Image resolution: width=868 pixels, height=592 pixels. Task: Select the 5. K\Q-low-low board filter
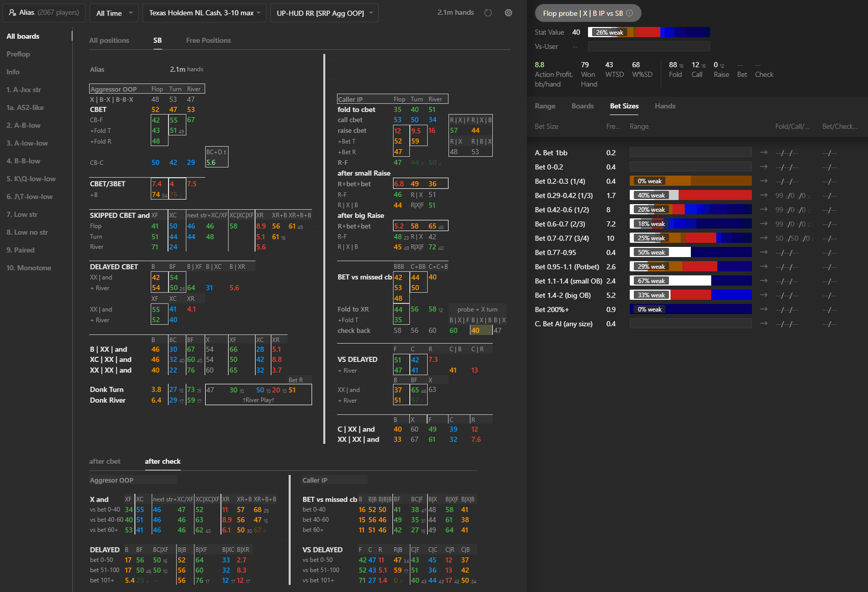click(x=31, y=179)
